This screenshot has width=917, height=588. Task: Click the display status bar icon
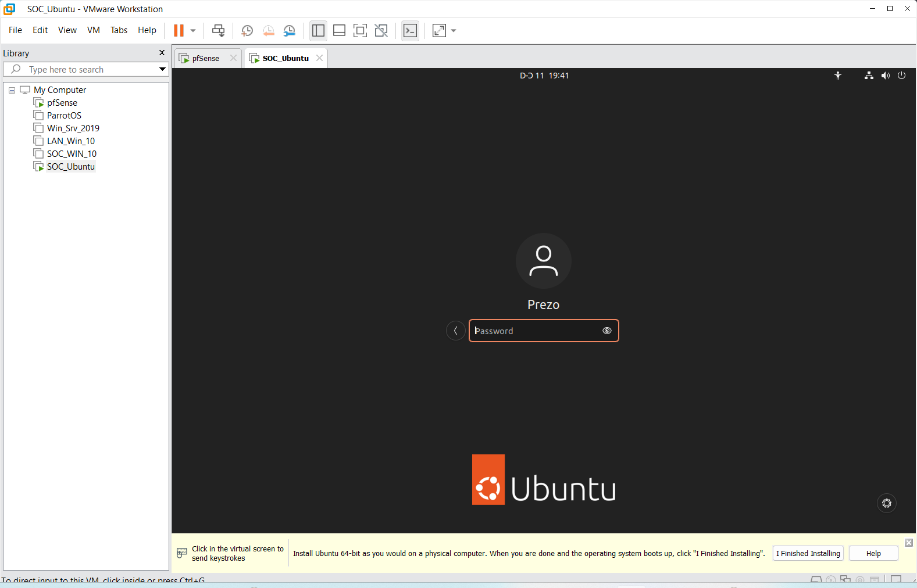coord(896,580)
